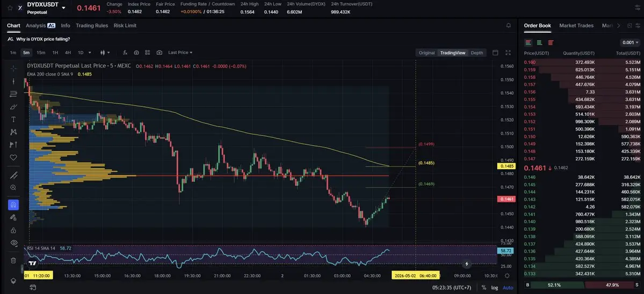Open the object tree layers icon
Screen dimensions: 644x294
[x=13, y=281]
